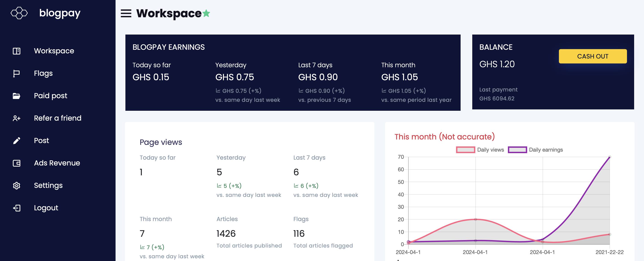This screenshot has width=644, height=261.
Task: Click the Workspace sidebar layout icon
Action: click(x=17, y=51)
